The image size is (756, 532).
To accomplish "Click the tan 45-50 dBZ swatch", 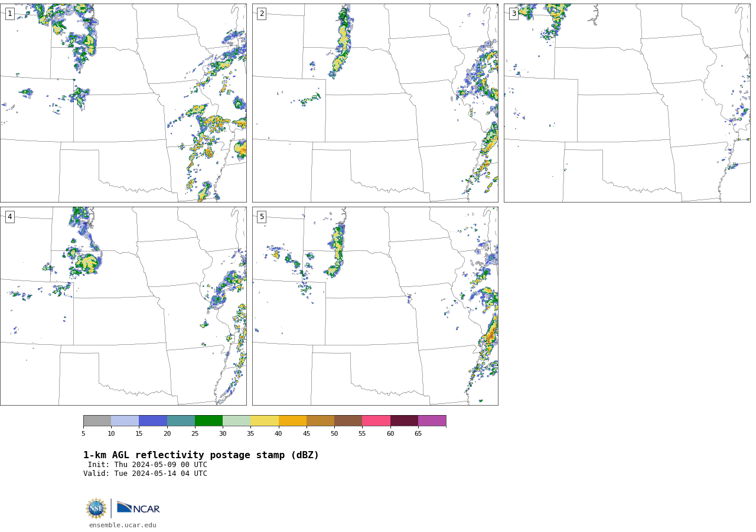I will tap(320, 420).
